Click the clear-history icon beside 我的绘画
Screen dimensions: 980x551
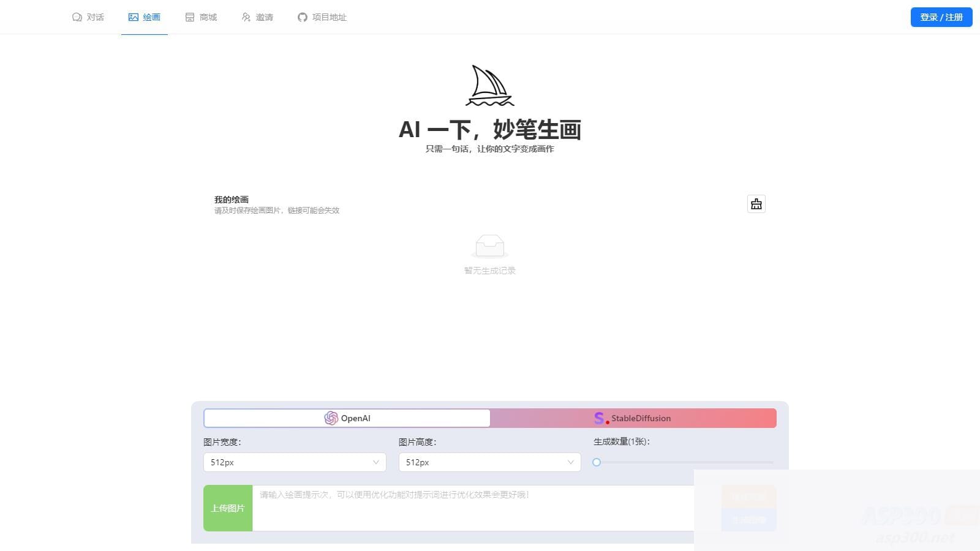756,204
